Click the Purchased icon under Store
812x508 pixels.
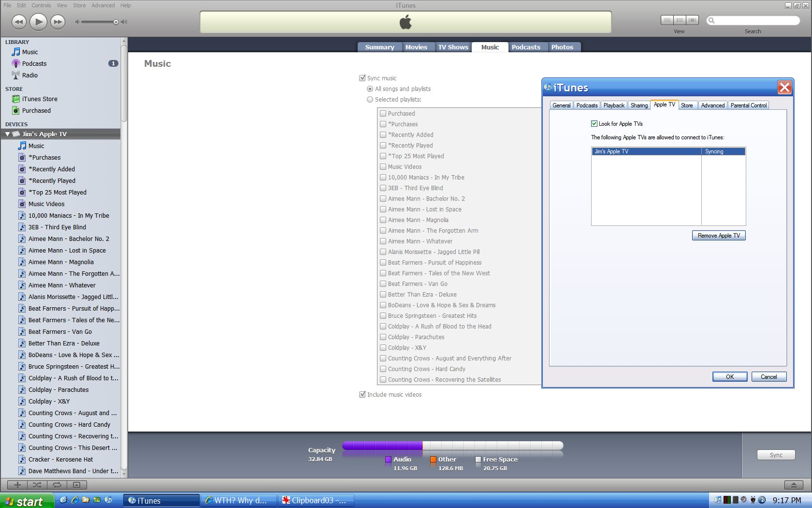(16, 110)
